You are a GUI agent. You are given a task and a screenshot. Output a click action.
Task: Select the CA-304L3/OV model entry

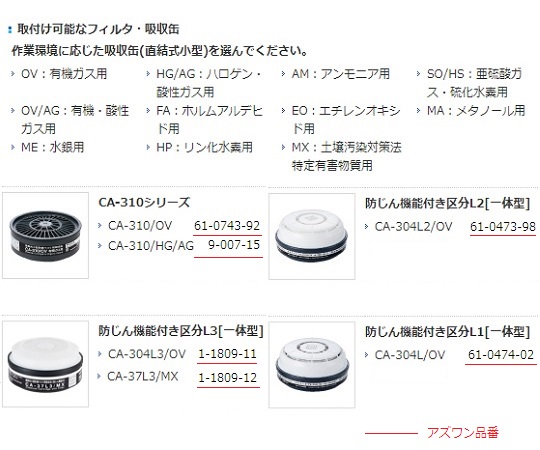(x=147, y=354)
